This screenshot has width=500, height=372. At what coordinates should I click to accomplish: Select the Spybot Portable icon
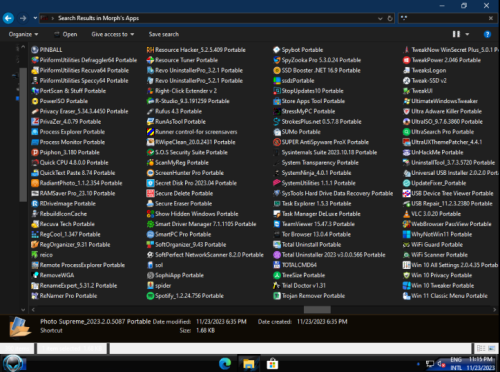[277, 50]
